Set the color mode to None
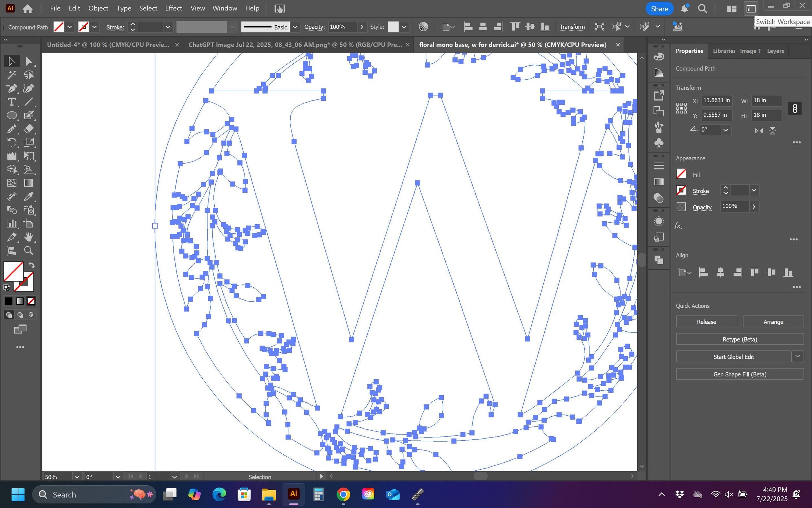The width and height of the screenshot is (812, 508). point(31,301)
